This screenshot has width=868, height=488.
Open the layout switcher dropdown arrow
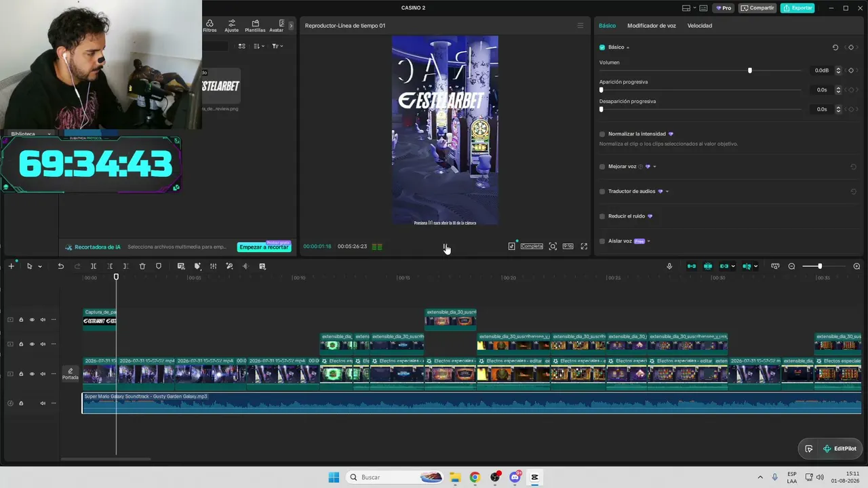[694, 8]
